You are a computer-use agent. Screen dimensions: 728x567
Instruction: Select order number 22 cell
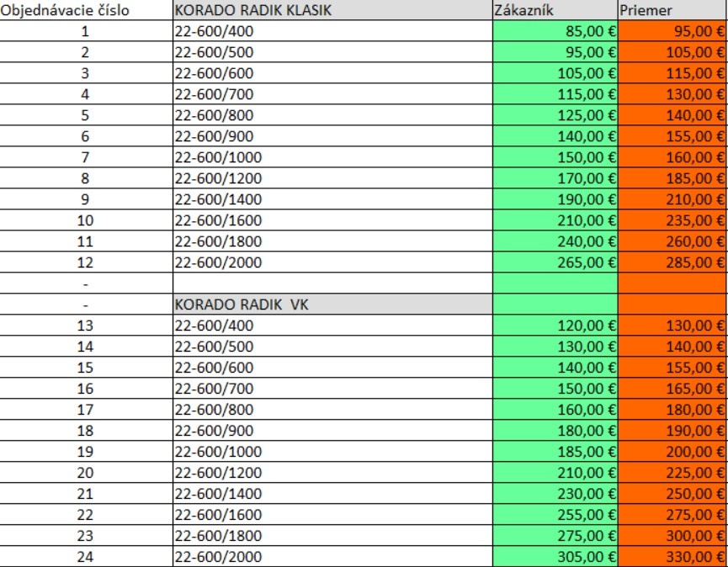(86, 515)
